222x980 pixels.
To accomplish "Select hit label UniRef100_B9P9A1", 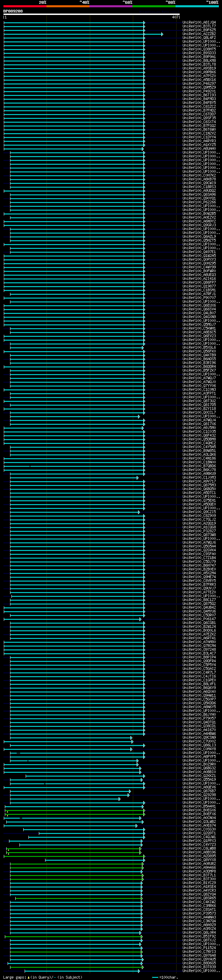I will (199, 57).
